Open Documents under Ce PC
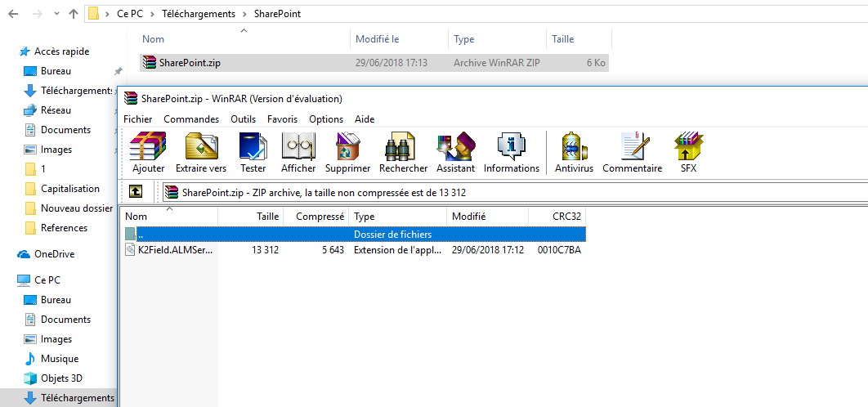This screenshot has height=407, width=868. click(65, 320)
